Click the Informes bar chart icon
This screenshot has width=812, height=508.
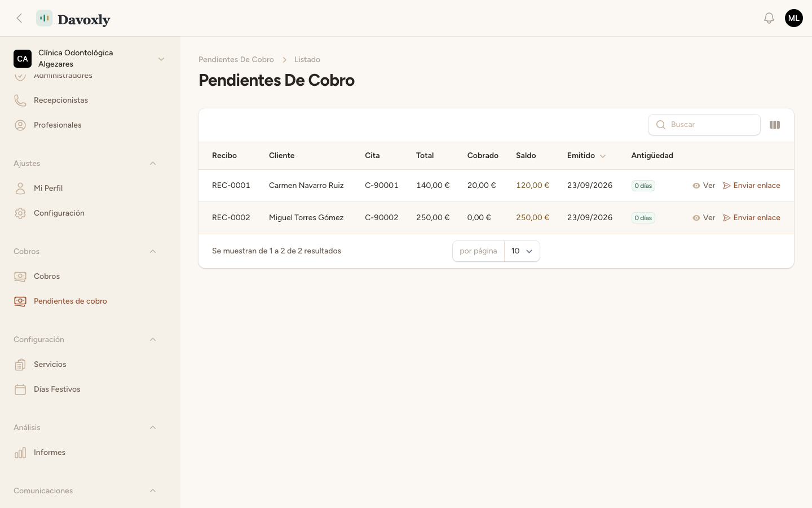pyautogui.click(x=20, y=453)
